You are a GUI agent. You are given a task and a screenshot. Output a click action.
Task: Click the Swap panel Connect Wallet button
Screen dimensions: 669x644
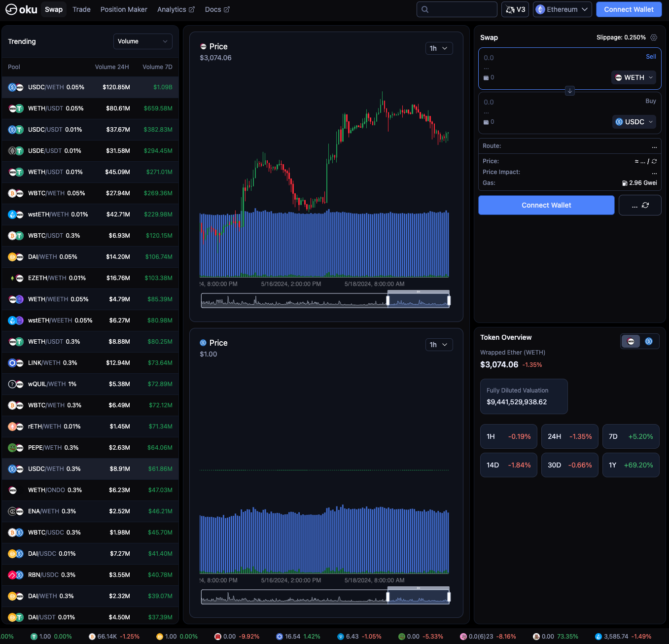click(x=546, y=205)
